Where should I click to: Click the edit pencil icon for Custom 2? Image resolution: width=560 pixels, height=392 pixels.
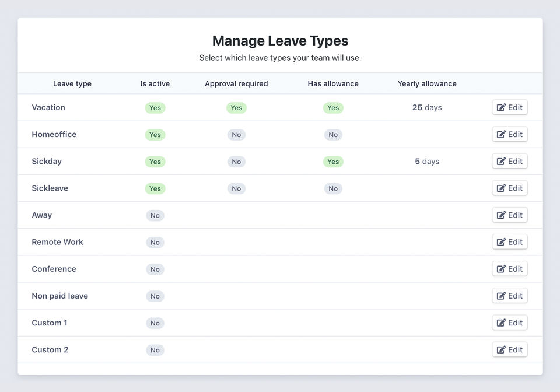coord(501,350)
